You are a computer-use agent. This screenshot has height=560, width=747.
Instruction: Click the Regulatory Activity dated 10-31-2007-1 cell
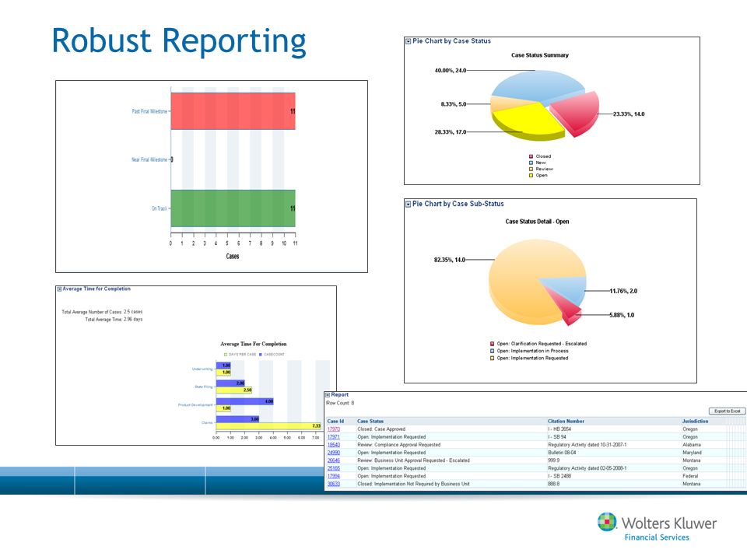pyautogui.click(x=587, y=445)
